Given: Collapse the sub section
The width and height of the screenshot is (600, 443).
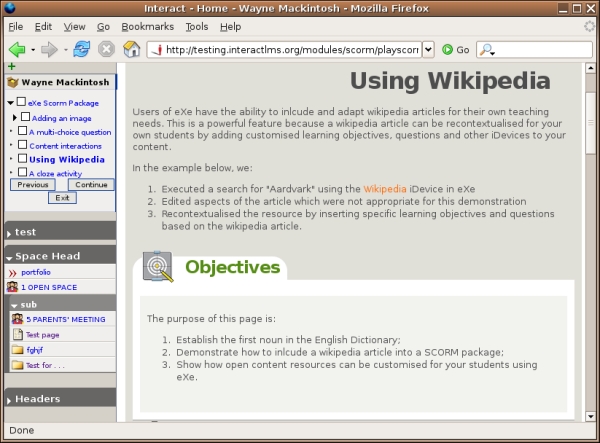Looking at the screenshot, I should [14, 306].
